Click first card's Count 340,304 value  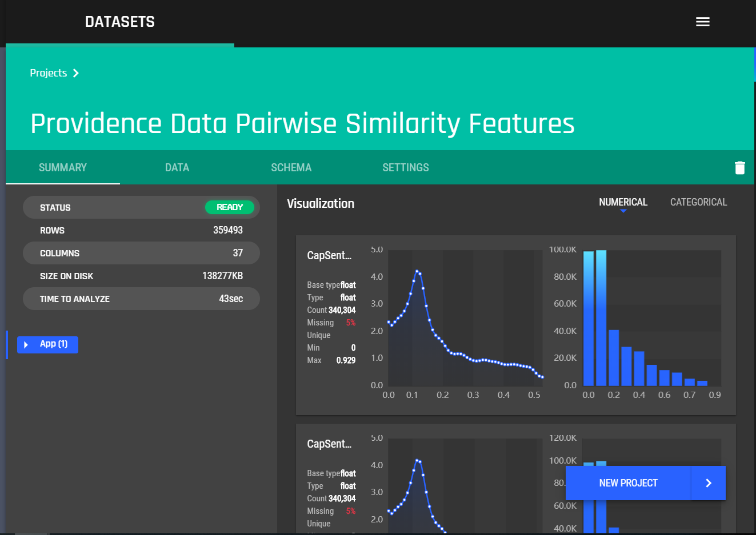pyautogui.click(x=342, y=310)
